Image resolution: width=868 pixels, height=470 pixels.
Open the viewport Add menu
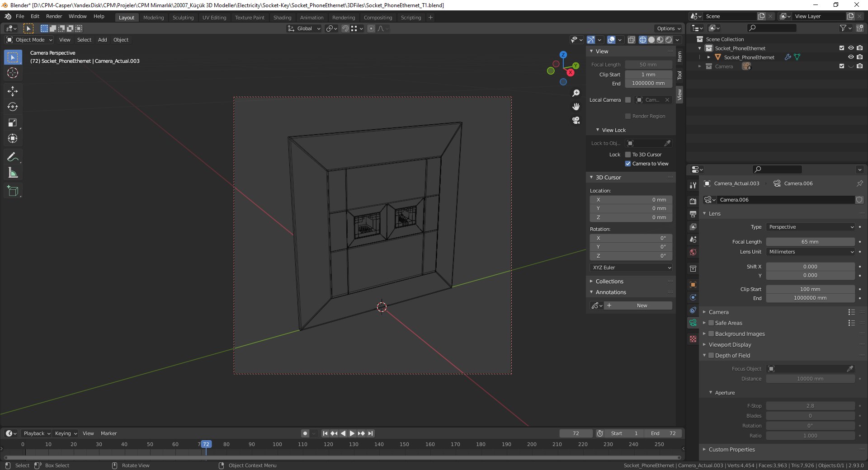(x=103, y=40)
